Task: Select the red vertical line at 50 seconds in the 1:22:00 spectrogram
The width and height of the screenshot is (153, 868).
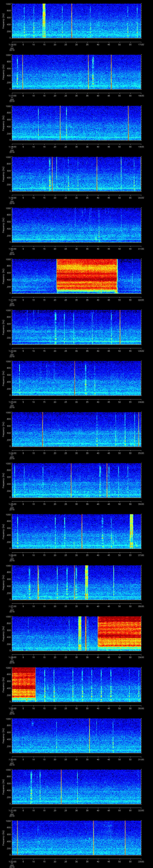Action: tap(120, 327)
